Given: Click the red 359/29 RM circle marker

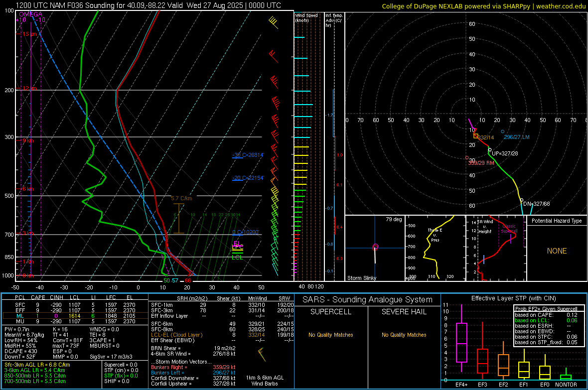Looking at the screenshot, I should (x=467, y=158).
